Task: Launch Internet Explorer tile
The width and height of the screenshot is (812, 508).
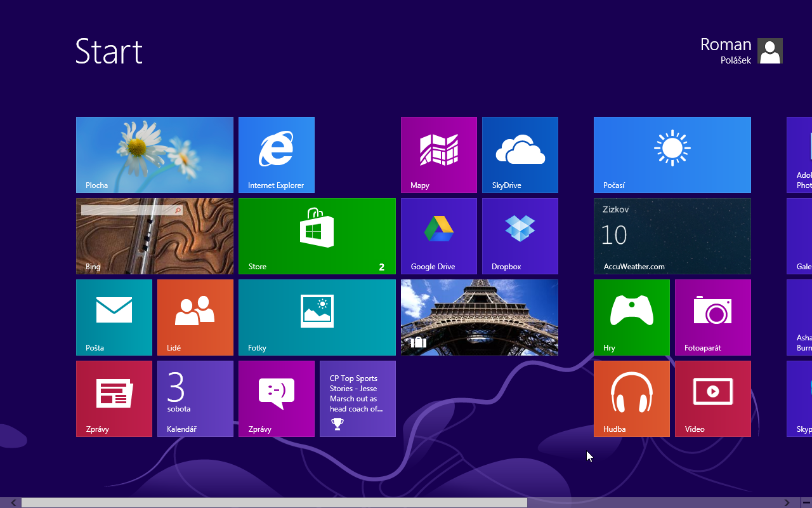Action: 277,155
